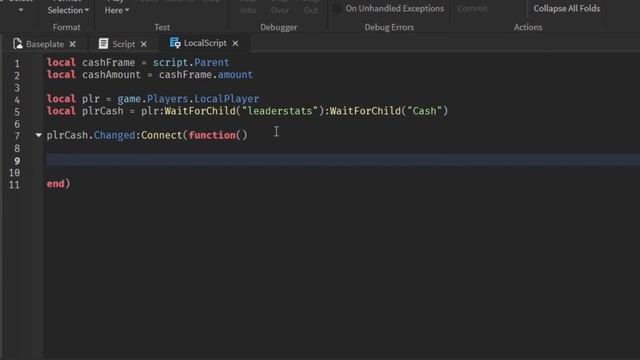Viewport: 640px width, 360px height.
Task: Click the "leaderstats" string on line 5
Action: tap(280, 111)
